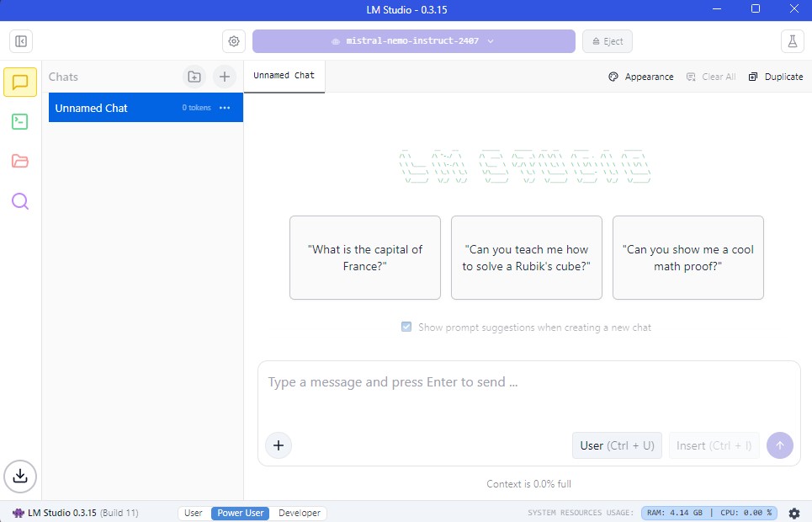812x522 pixels.
Task: Collapse the left sidebar panel icon
Action: click(21, 41)
